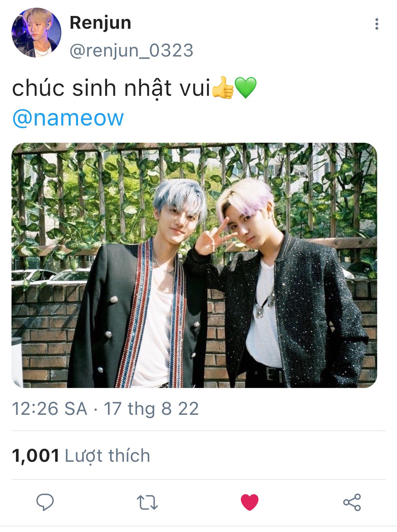The height and width of the screenshot is (532, 397).
Task: View the attached photo full screen
Action: click(194, 265)
